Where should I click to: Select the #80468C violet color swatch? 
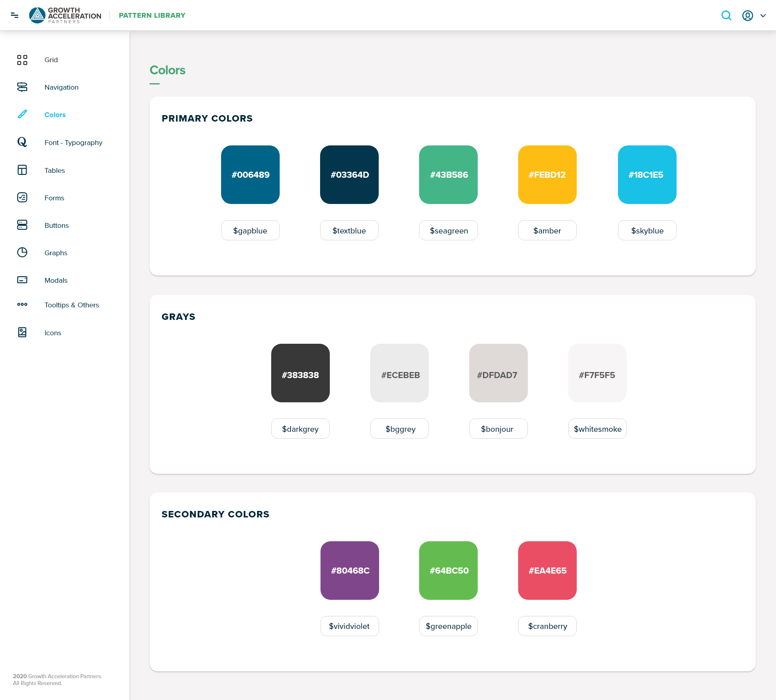350,570
